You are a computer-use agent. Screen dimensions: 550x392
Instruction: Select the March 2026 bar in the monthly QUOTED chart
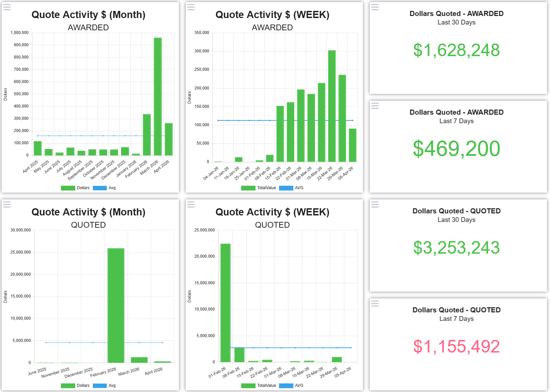(139, 360)
